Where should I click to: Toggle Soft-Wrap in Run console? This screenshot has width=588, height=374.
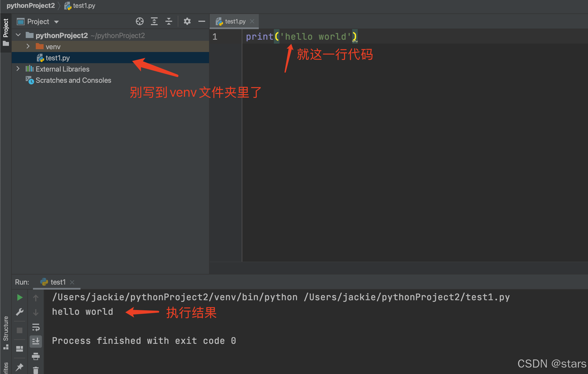pos(36,327)
